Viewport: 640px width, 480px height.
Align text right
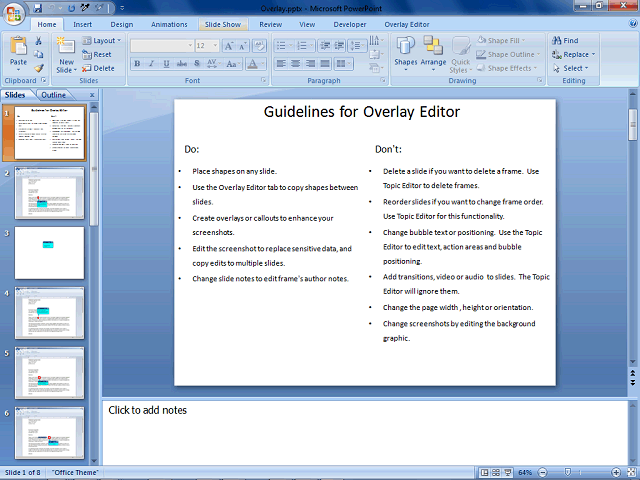coord(310,64)
